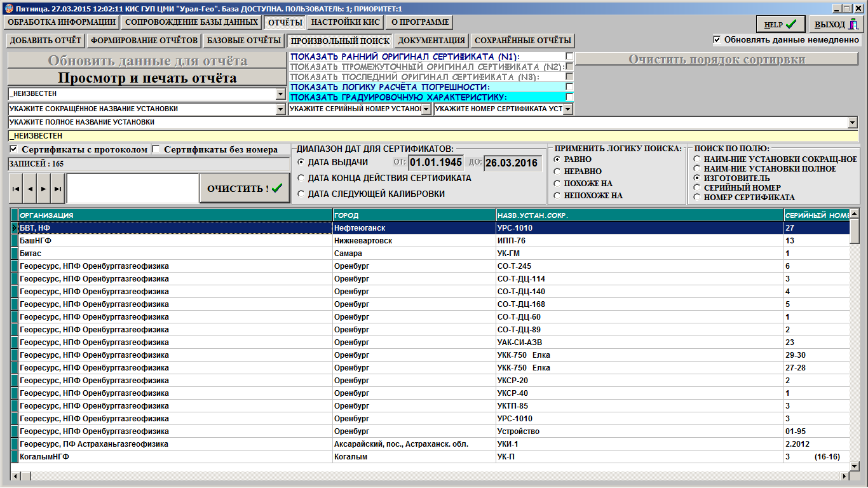Sort by 'ГОРОД' column header
This screenshot has height=488, width=868.
click(414, 215)
